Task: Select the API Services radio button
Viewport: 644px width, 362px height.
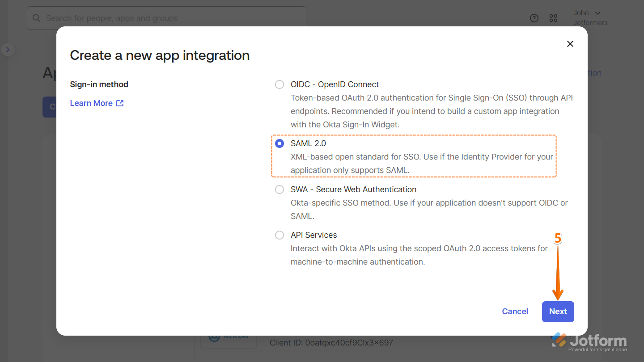Action: click(280, 235)
